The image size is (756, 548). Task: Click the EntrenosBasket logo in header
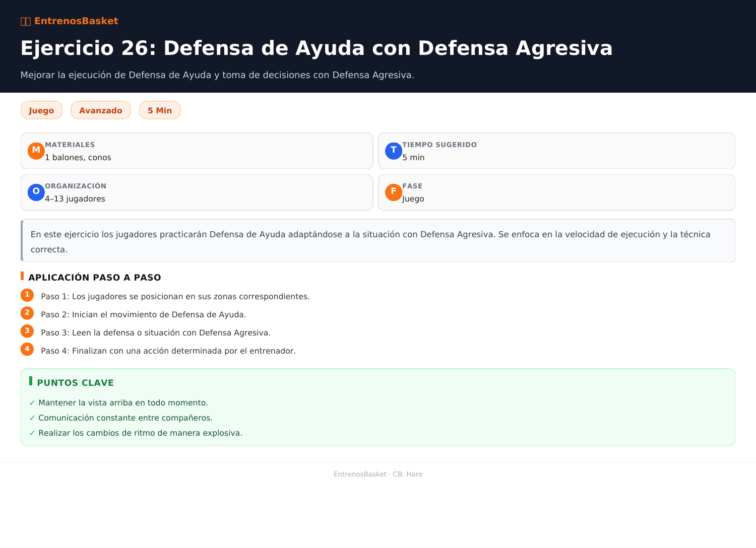coord(70,21)
